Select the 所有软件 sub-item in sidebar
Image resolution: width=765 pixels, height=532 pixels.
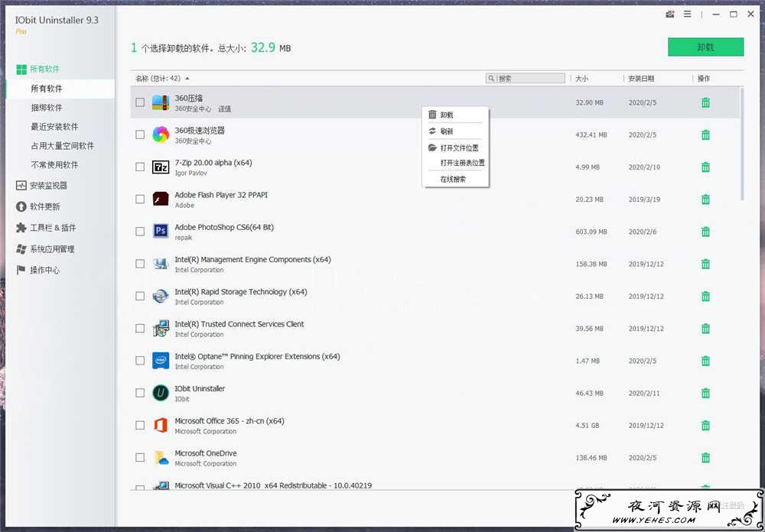pos(60,89)
